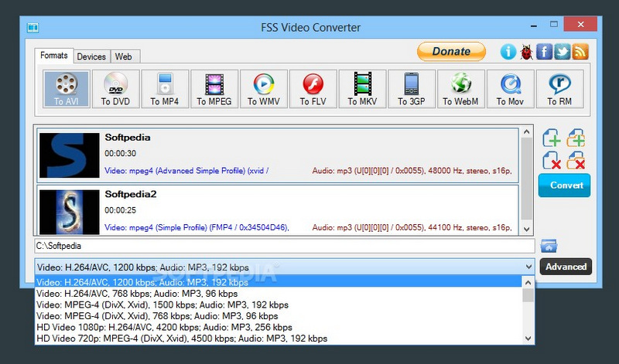The width and height of the screenshot is (619, 364).
Task: Pick the To MP4 format
Action: click(x=165, y=89)
